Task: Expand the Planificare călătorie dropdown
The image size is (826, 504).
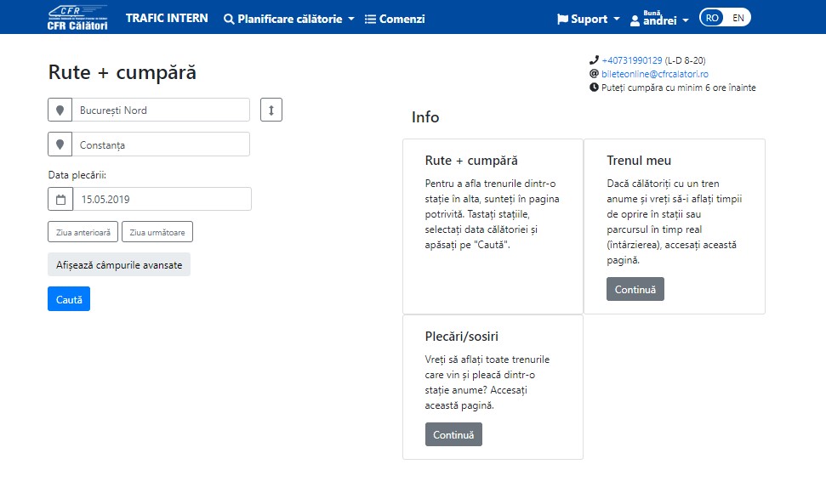Action: point(289,19)
